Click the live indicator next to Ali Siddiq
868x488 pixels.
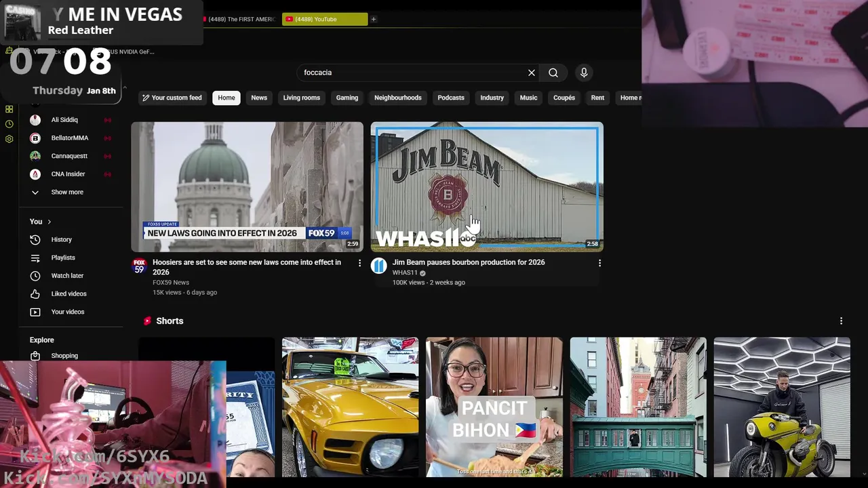(x=107, y=120)
